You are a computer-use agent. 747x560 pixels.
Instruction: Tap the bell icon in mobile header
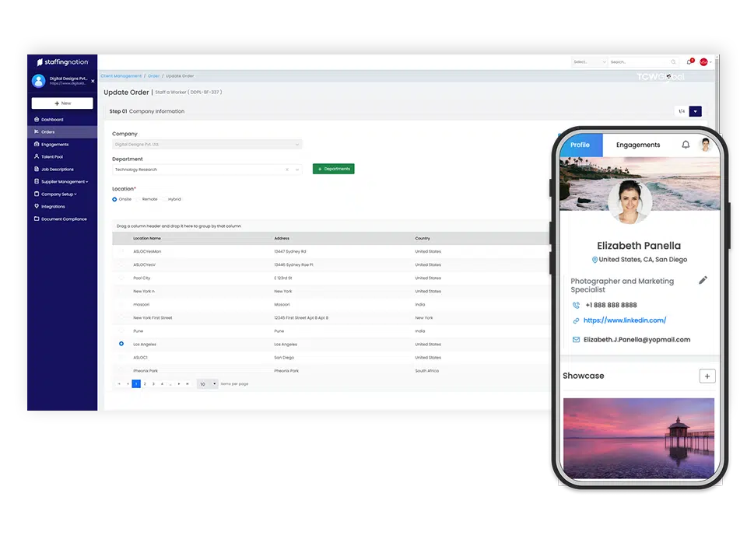coord(686,145)
